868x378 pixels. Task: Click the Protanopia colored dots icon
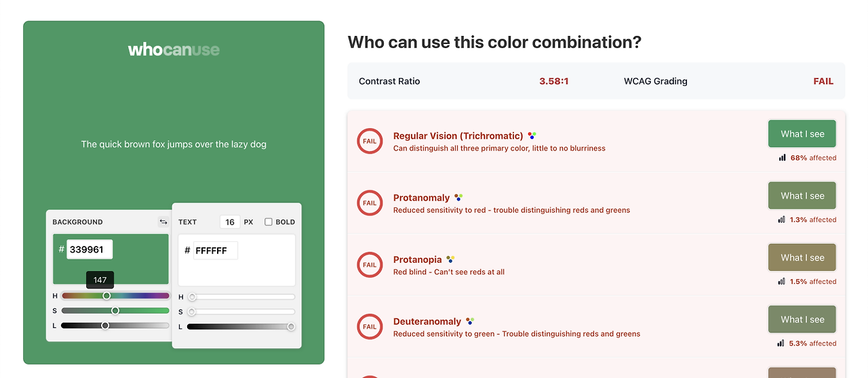[450, 259]
